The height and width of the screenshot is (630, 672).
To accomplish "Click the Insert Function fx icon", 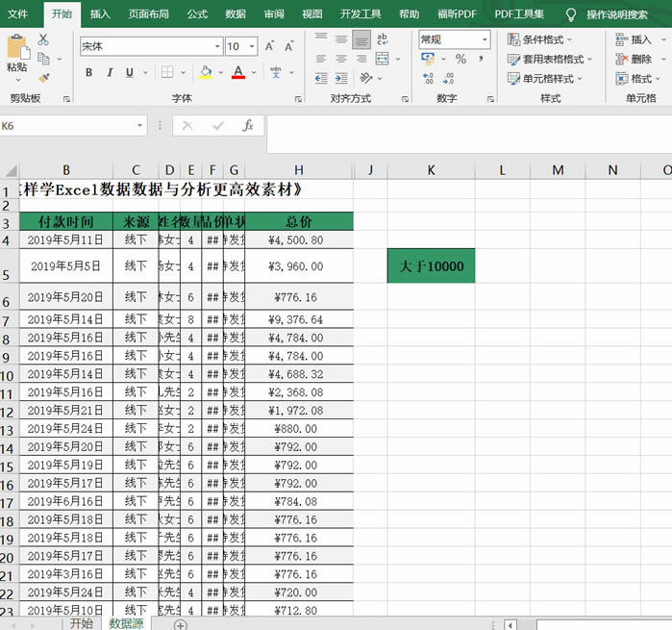I will tap(247, 126).
